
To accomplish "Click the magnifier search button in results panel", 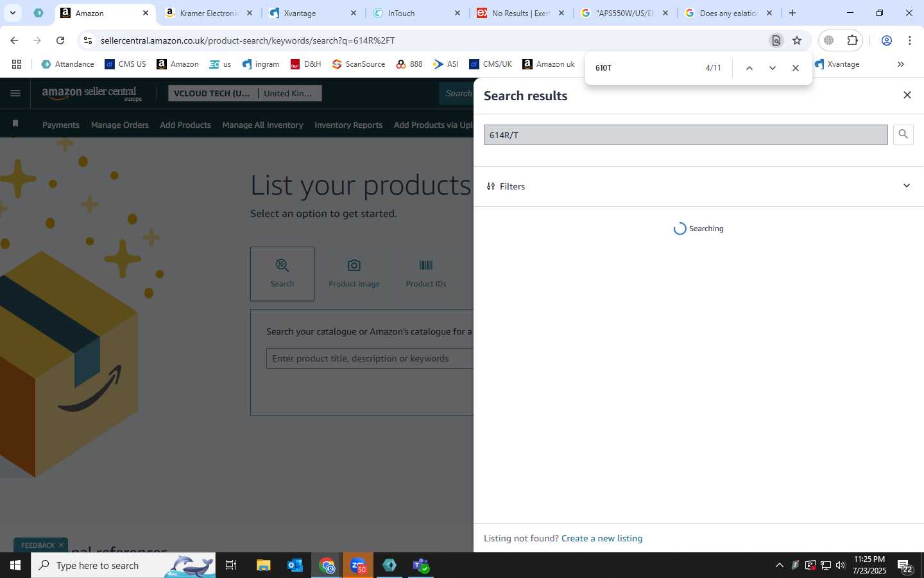I will (903, 134).
